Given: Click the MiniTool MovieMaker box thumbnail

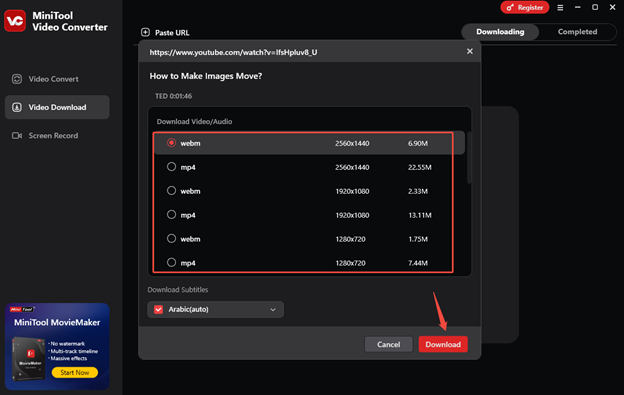Looking at the screenshot, I should 29,358.
